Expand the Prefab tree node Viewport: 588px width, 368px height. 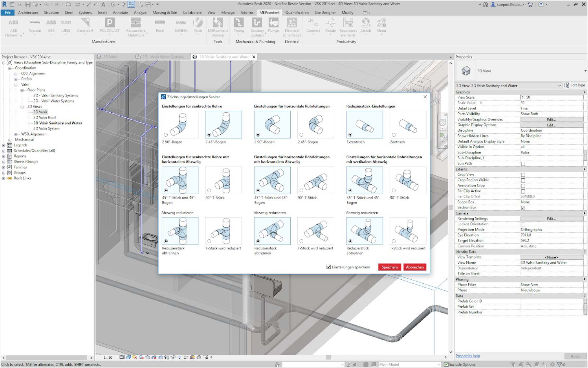click(x=16, y=79)
